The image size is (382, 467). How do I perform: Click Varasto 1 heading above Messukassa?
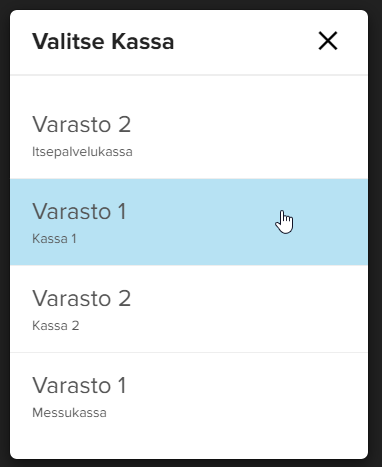coord(79,385)
